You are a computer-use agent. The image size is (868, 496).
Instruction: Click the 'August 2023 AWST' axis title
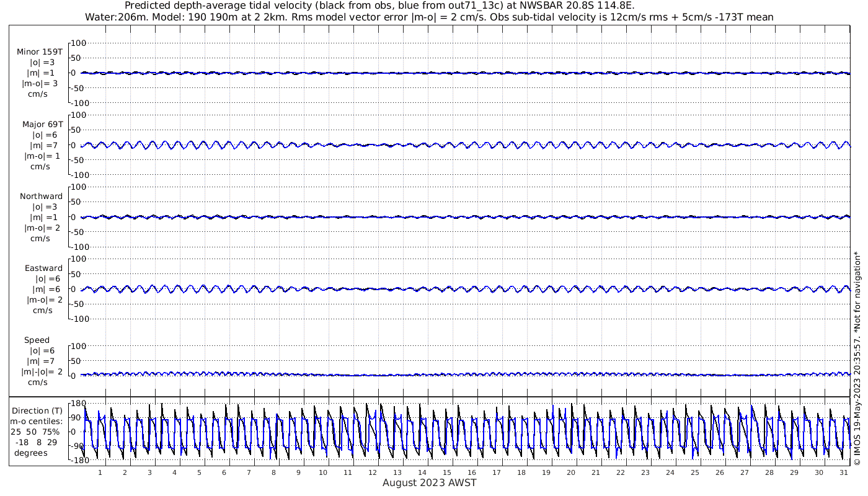point(429,482)
